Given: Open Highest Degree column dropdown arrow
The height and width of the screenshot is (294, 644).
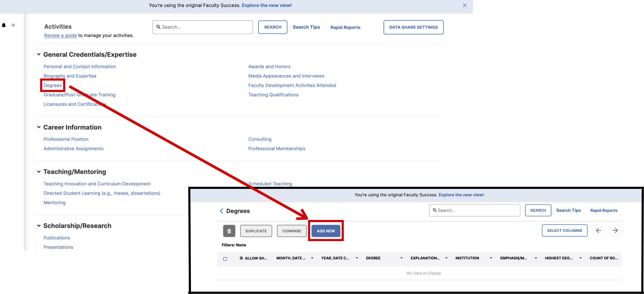Looking at the screenshot, I should pyautogui.click(x=580, y=258).
